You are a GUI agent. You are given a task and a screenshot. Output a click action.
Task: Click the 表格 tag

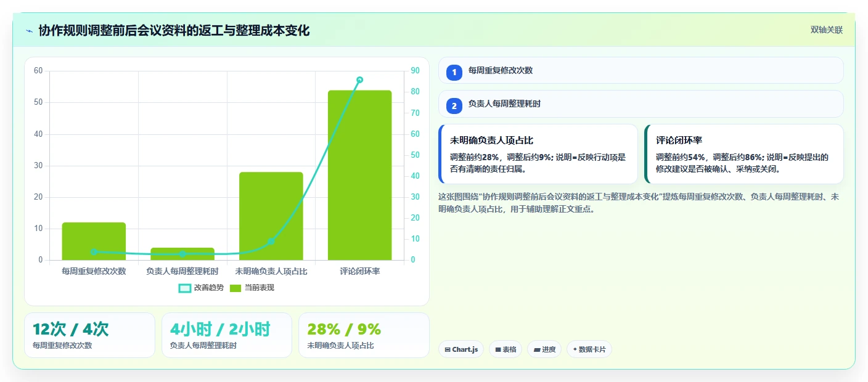pyautogui.click(x=506, y=349)
